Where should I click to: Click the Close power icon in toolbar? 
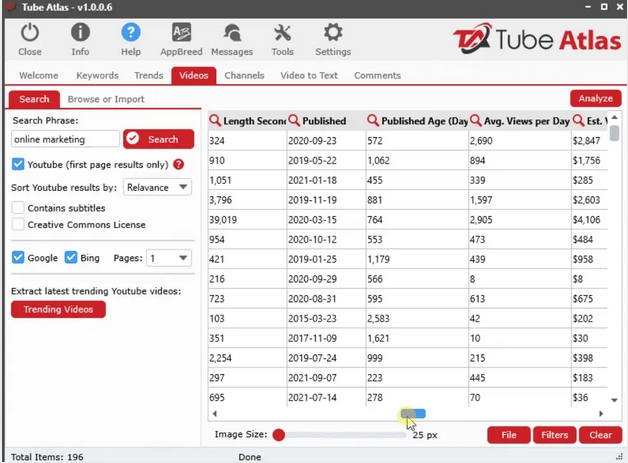[30, 32]
